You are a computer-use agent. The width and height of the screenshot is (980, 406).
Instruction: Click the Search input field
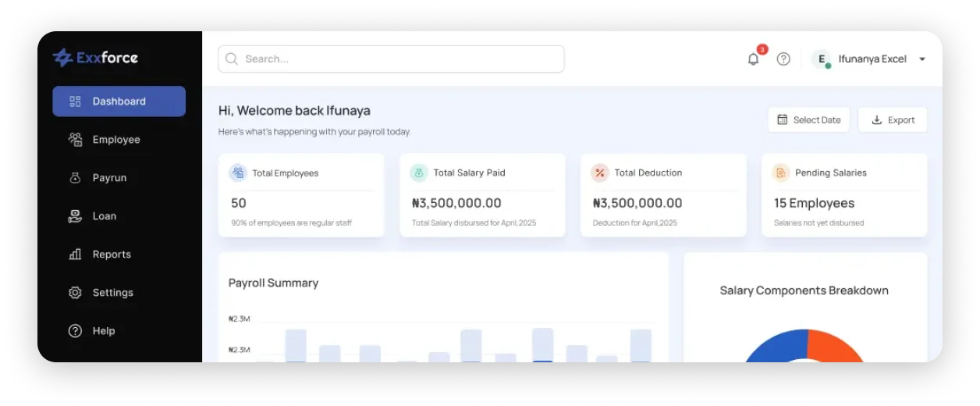391,59
